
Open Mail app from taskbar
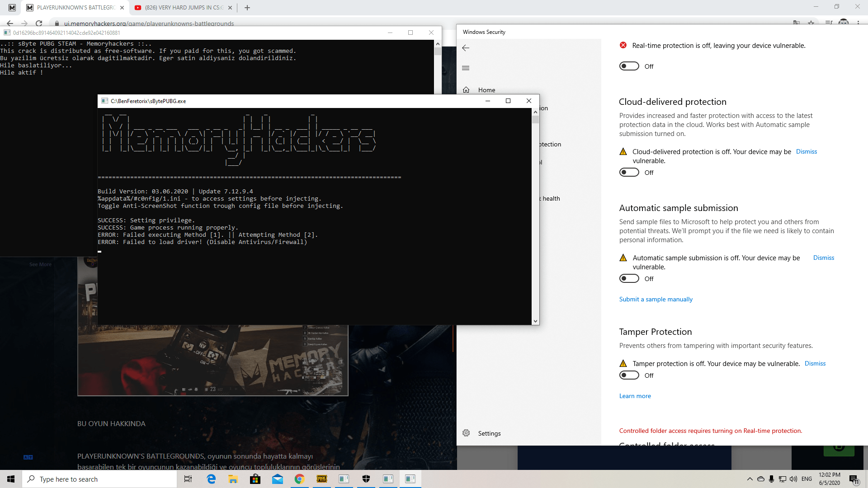(278, 479)
